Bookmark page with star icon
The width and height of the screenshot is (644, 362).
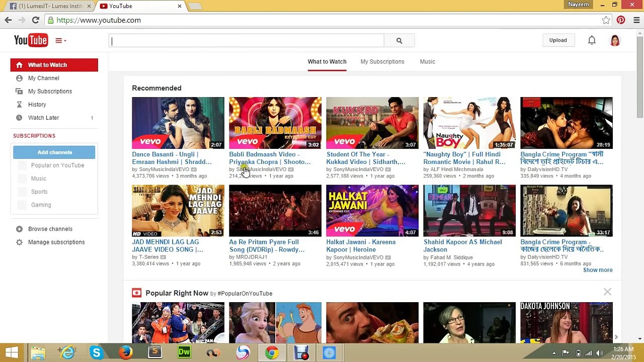coord(606,20)
